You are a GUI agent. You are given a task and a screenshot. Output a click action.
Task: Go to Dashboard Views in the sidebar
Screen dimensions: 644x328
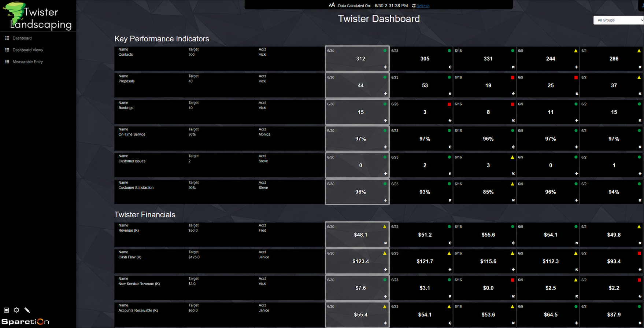tap(27, 50)
